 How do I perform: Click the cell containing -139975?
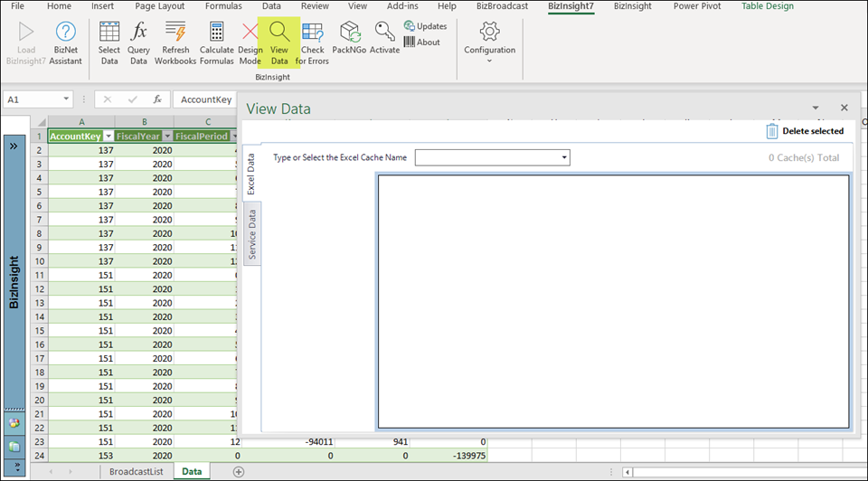click(x=449, y=456)
